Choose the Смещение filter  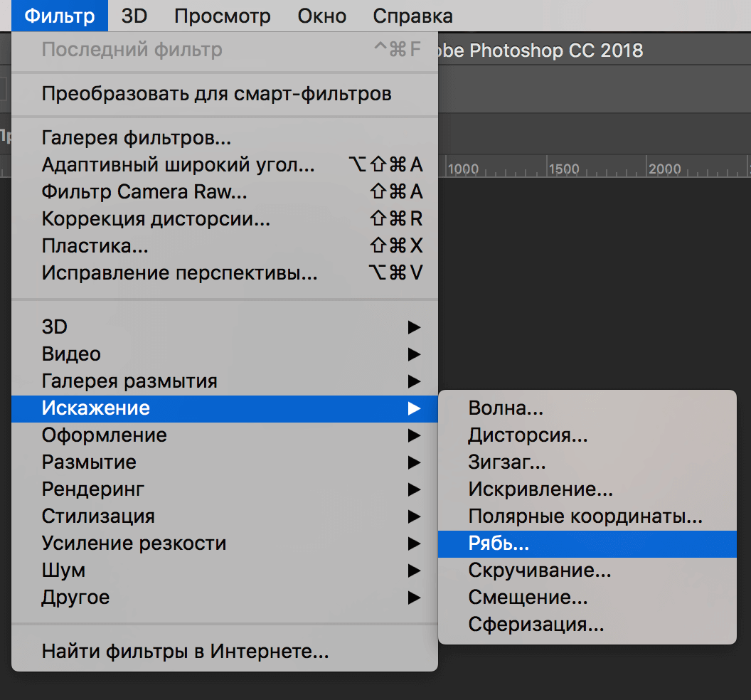tap(526, 598)
